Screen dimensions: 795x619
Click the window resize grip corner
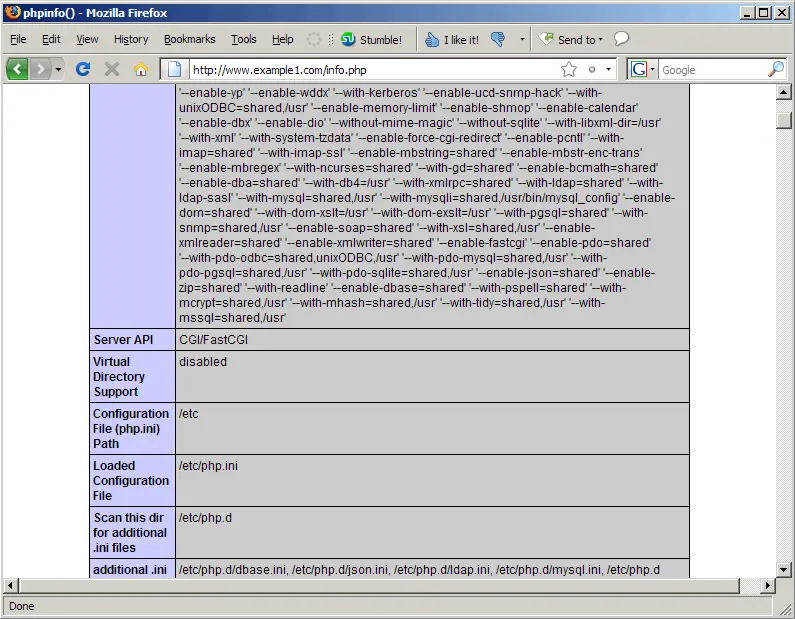[785, 607]
